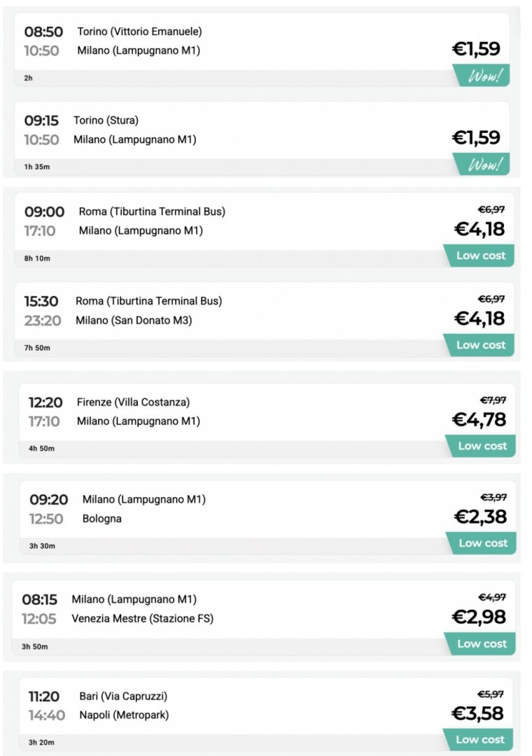Select Low cost badge for 15:30 Roma trip
Viewport: 532px width, 756px height.
[479, 345]
